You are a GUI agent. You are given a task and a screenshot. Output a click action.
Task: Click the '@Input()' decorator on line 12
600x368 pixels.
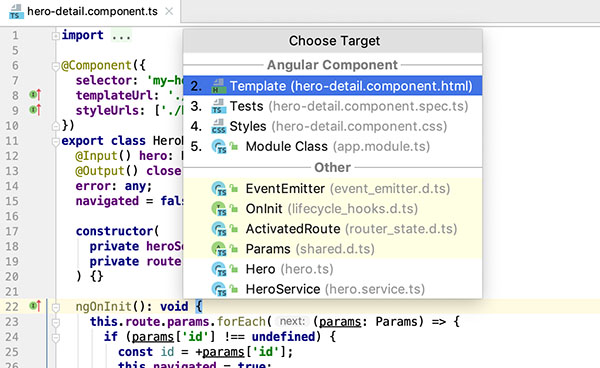pyautogui.click(x=103, y=156)
